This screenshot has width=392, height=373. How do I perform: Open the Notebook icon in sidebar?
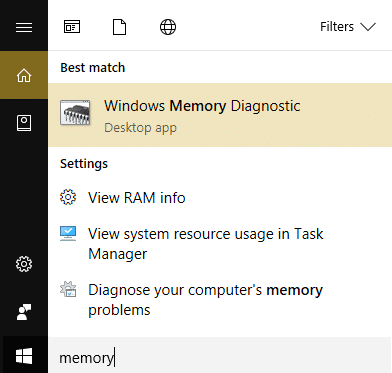coord(24,123)
